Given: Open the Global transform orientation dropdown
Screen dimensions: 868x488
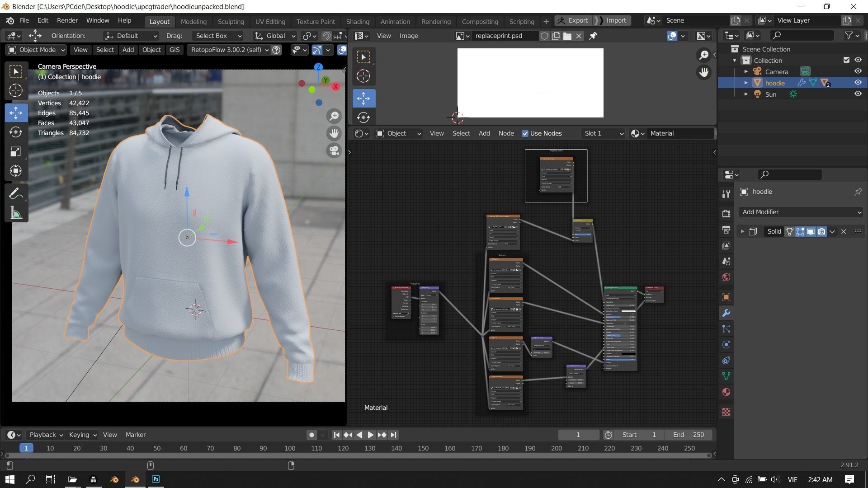Looking at the screenshot, I should point(274,36).
